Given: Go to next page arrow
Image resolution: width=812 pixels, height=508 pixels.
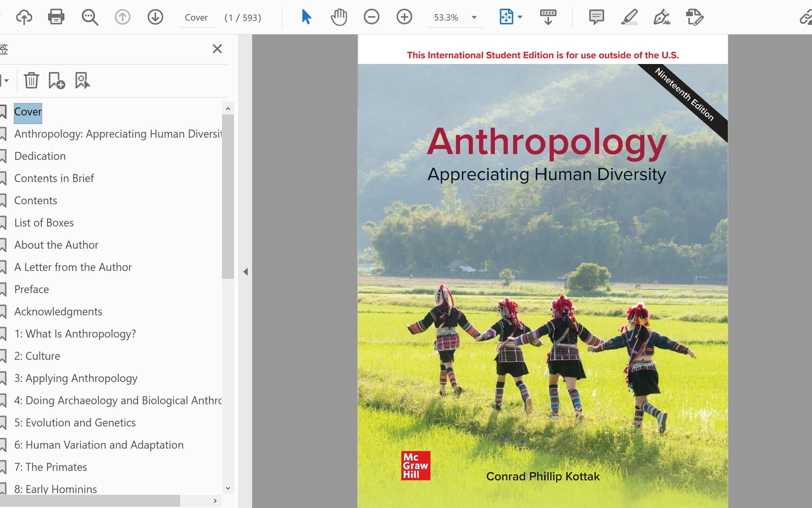Looking at the screenshot, I should [x=155, y=17].
